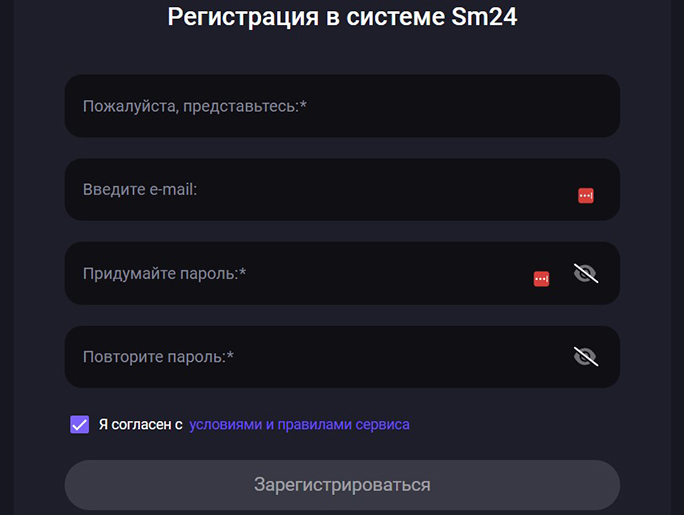
Task: Click the 'Пожалуйста, представьтесь:*' placeholder text
Action: pyautogui.click(x=194, y=106)
